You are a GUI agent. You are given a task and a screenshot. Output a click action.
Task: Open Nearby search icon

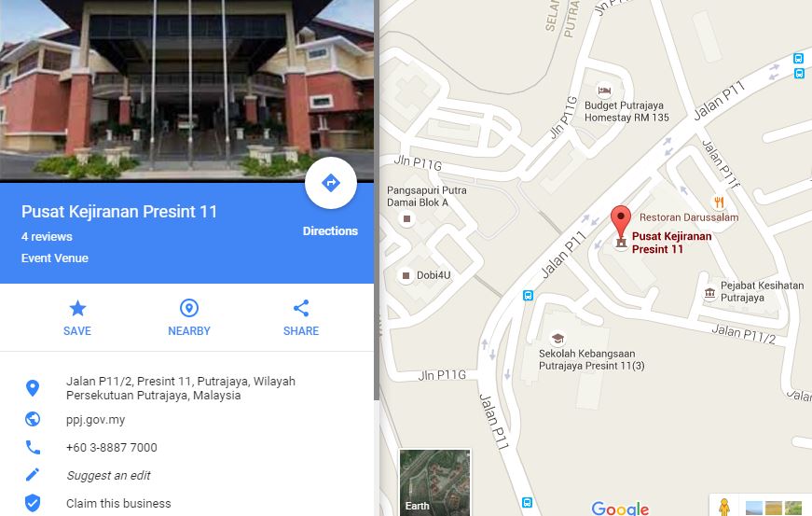click(x=189, y=308)
